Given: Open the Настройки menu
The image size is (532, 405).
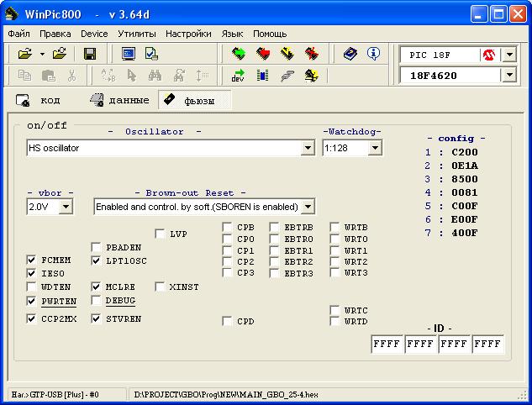Looking at the screenshot, I should coord(188,34).
